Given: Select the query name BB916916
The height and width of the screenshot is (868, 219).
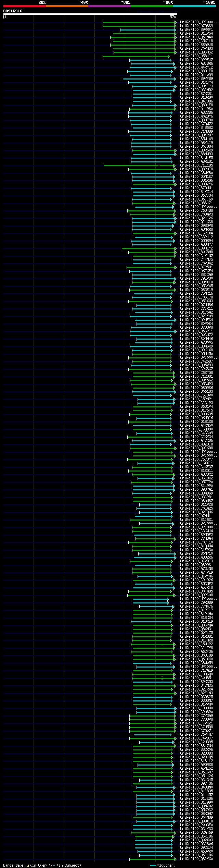Looking at the screenshot, I should tap(13, 11).
